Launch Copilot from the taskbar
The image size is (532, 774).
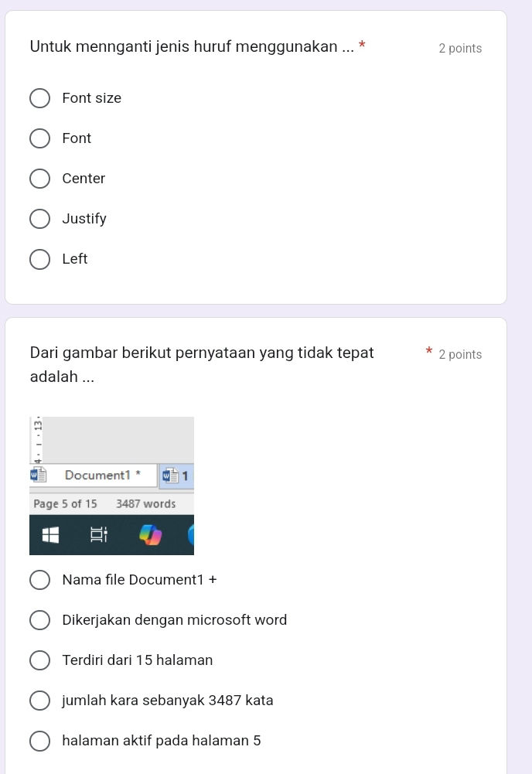[152, 534]
